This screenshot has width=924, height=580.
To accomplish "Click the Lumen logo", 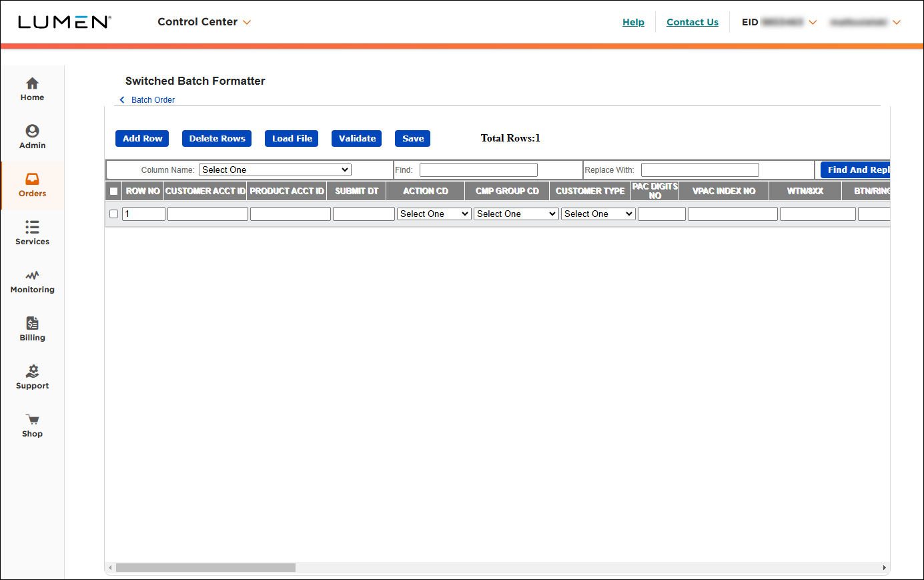I will [x=64, y=22].
